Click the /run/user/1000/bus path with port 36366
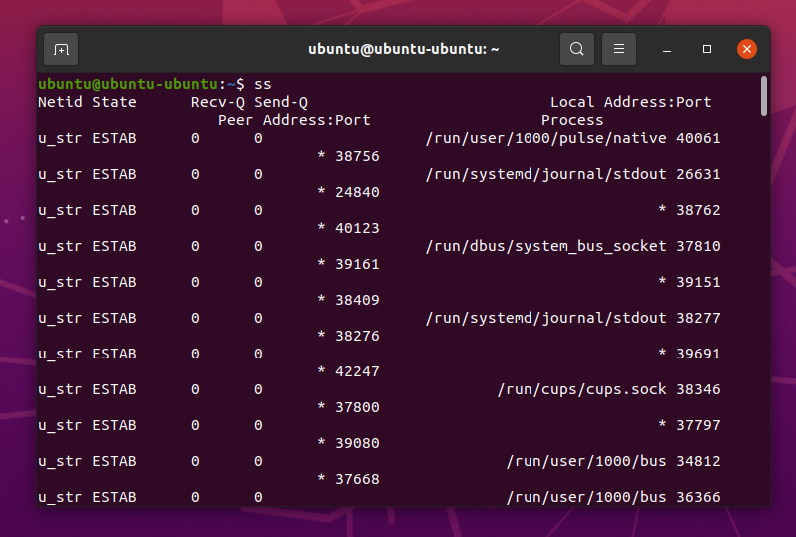Viewport: 796px width, 537px height. pos(586,497)
